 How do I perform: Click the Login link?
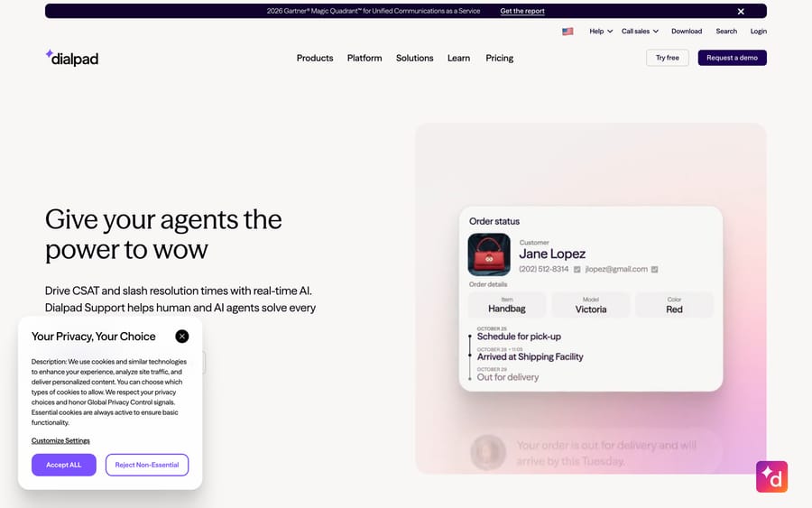click(759, 31)
